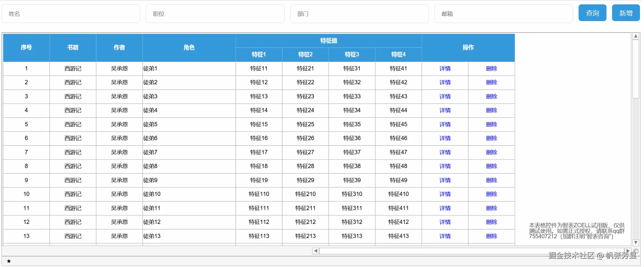
Task: Focus the 职位 input field
Action: coord(215,14)
